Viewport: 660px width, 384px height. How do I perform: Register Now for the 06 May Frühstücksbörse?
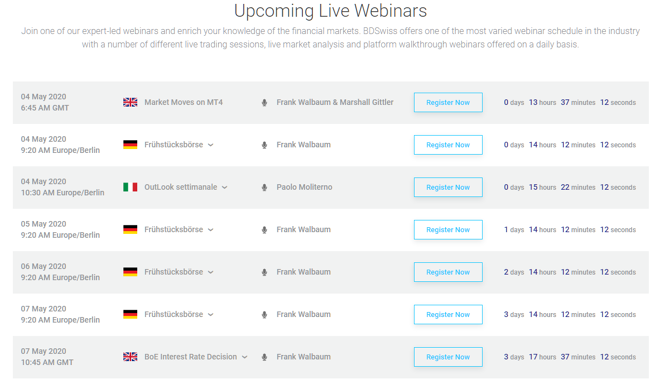coord(448,272)
